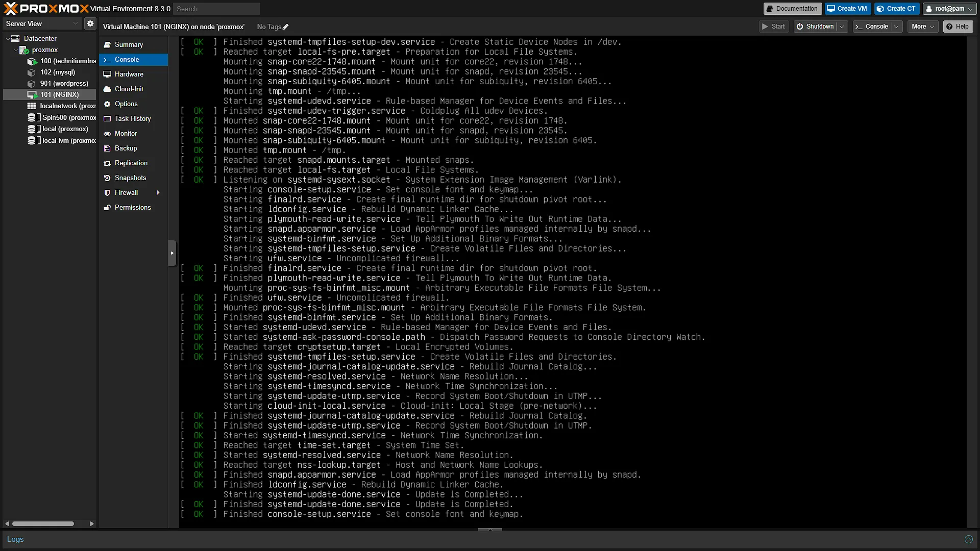Open the root@pam user menu
Image resolution: width=980 pixels, height=551 pixels.
949,9
